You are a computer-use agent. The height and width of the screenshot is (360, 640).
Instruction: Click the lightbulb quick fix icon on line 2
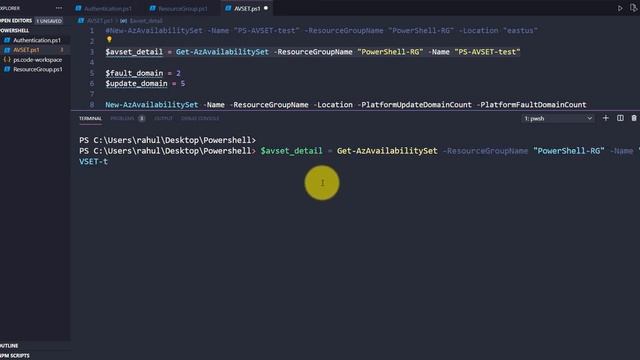tap(109, 40)
